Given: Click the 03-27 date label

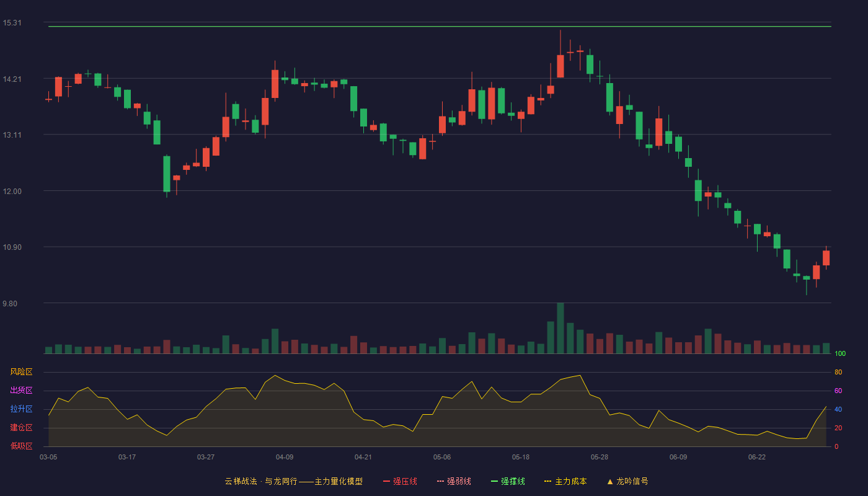Looking at the screenshot, I should pos(206,457).
